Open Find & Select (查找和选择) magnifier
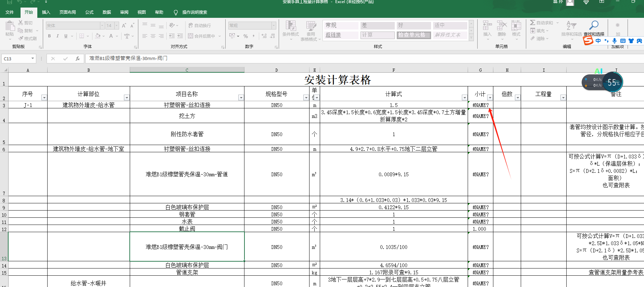 point(594,29)
